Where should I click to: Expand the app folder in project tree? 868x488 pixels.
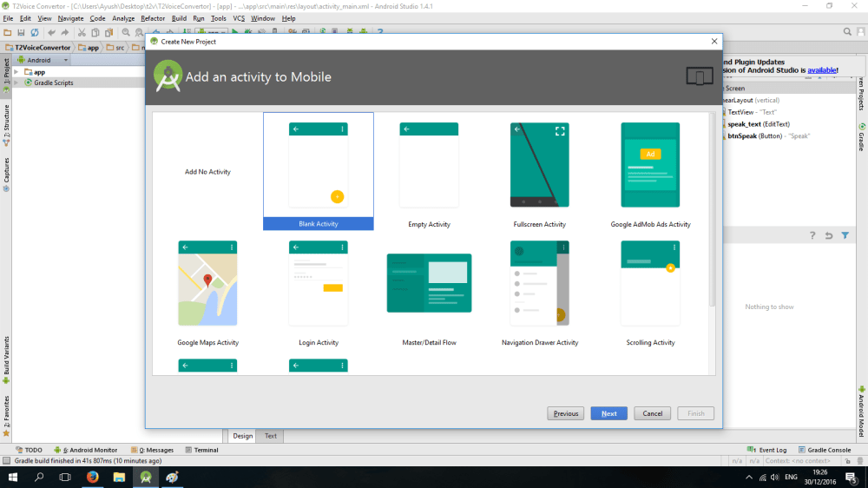[17, 72]
